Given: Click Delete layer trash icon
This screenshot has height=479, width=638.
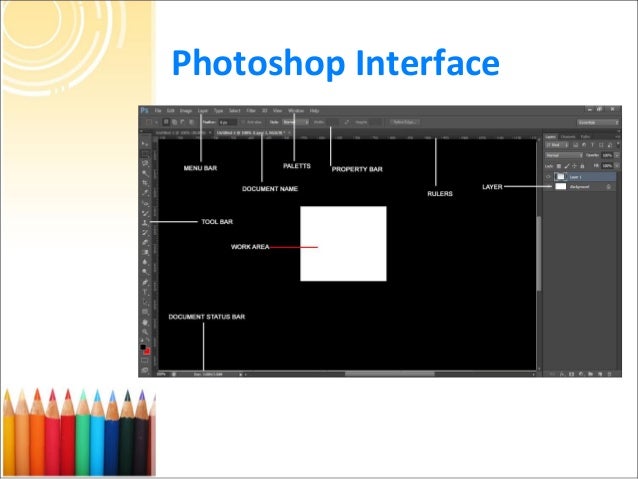Looking at the screenshot, I should pyautogui.click(x=610, y=374).
